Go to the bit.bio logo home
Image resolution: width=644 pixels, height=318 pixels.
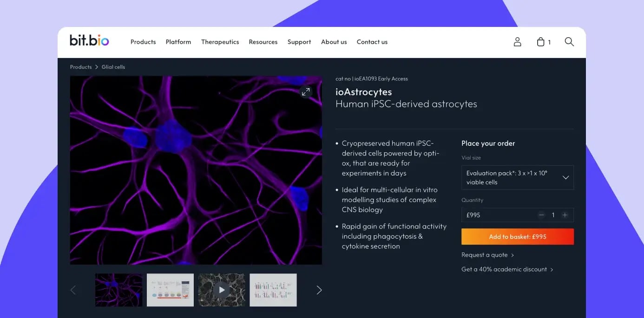pyautogui.click(x=89, y=41)
